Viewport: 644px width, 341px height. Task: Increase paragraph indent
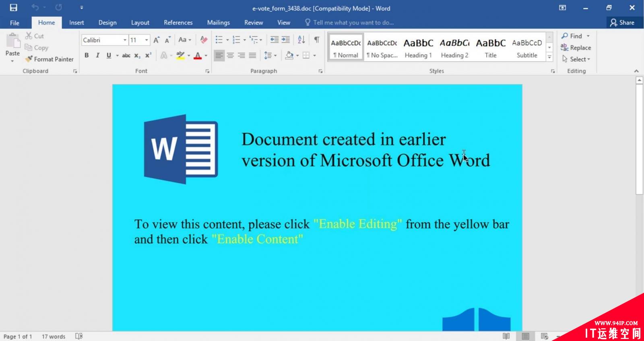(x=286, y=39)
